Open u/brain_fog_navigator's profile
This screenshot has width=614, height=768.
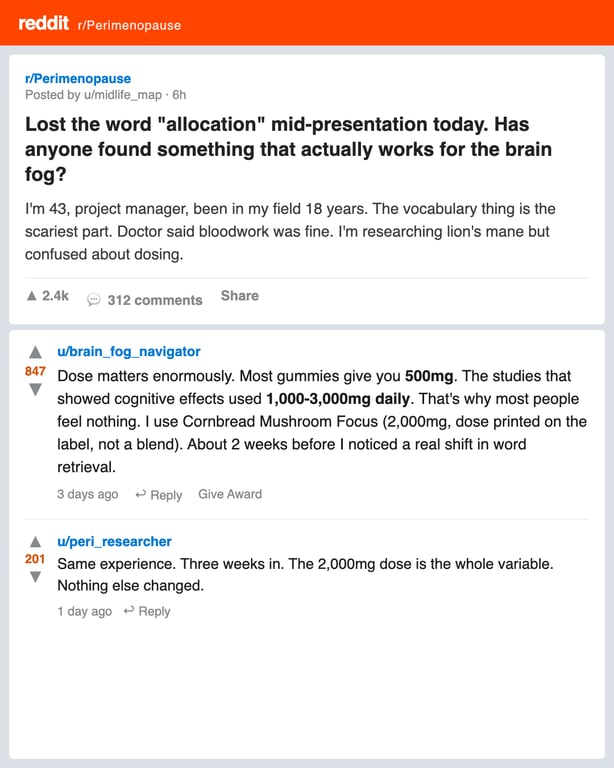pos(129,352)
